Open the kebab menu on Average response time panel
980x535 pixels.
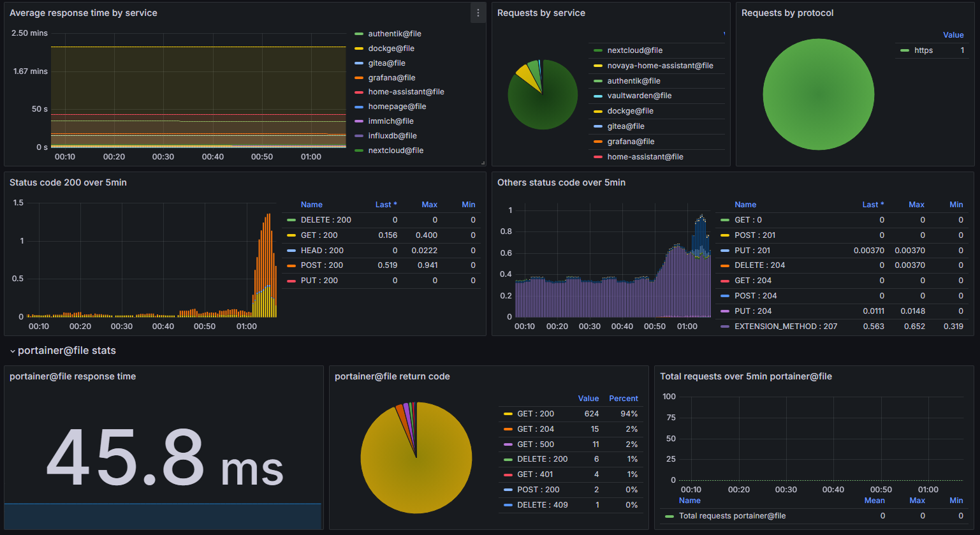[478, 13]
